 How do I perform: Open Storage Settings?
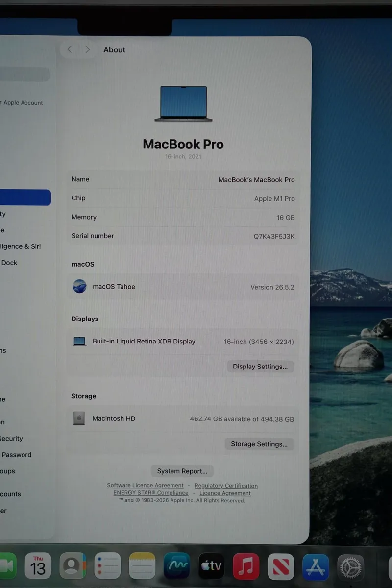pos(259,444)
